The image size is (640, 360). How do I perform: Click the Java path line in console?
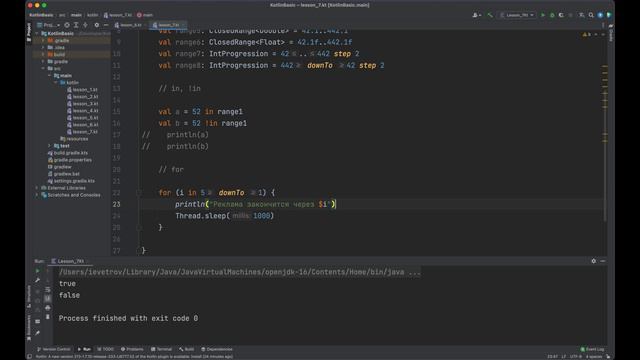[x=240, y=272]
